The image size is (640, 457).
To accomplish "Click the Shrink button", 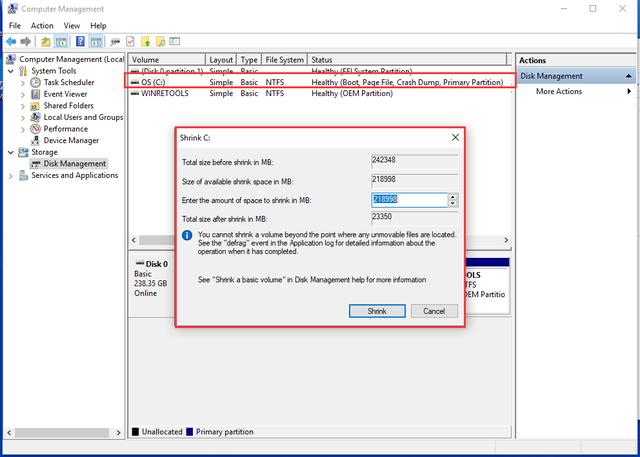I will coord(377,311).
